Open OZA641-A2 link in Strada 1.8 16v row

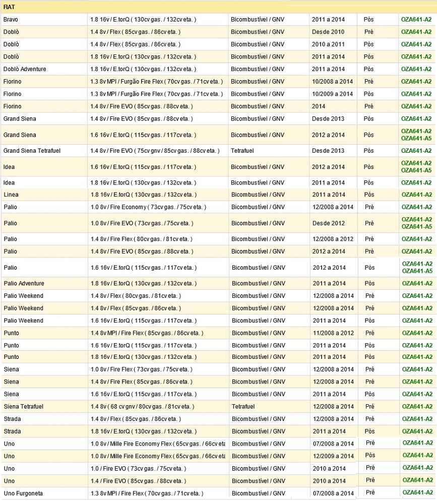coord(417,432)
